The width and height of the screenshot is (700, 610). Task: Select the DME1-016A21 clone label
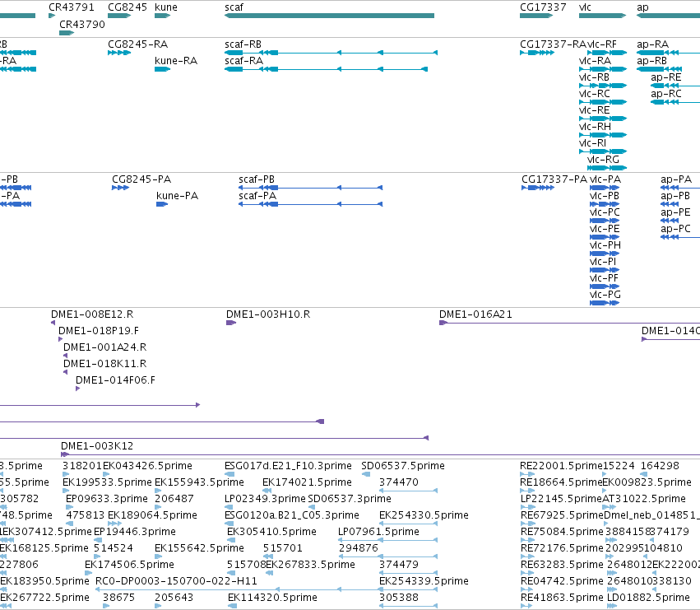click(x=476, y=314)
